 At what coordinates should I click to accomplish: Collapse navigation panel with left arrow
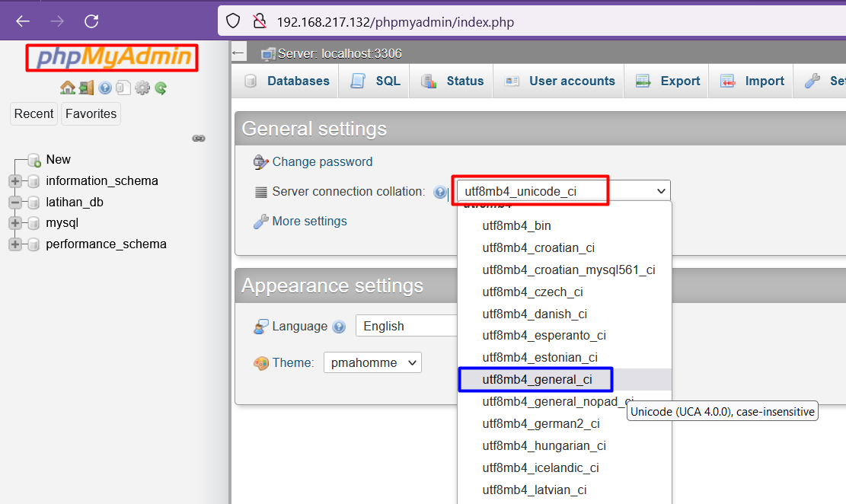click(x=238, y=53)
